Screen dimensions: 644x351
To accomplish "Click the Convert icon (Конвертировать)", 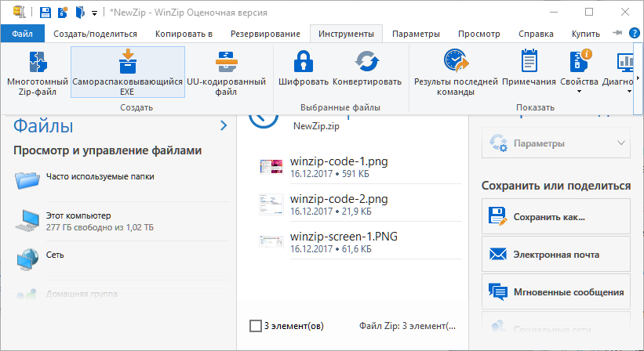I will click(367, 62).
